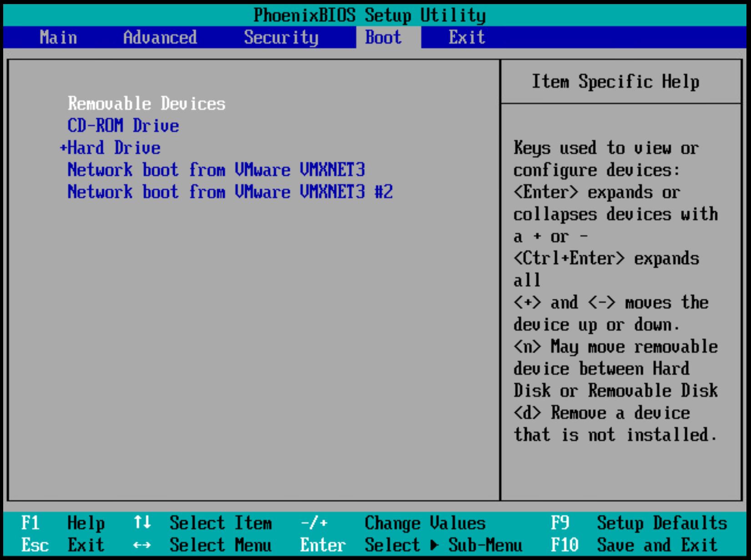Viewport: 751px width, 560px height.
Task: Click the left/right arrows Select Menu icon
Action: click(142, 545)
